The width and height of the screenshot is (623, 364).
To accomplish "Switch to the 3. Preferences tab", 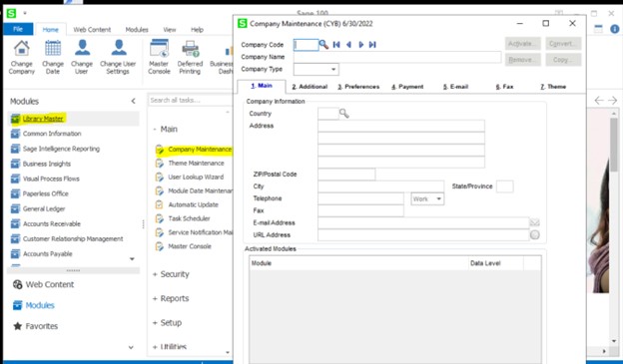I will 358,87.
